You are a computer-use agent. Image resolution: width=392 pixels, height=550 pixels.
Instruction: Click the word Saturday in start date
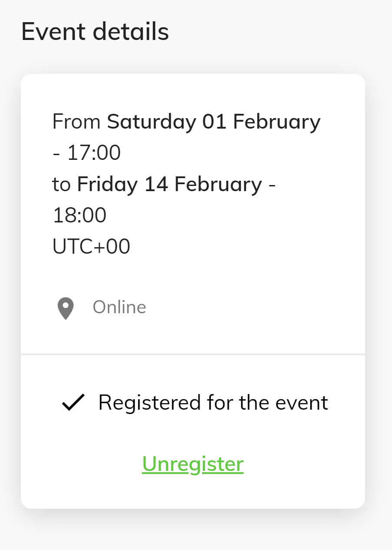click(152, 121)
